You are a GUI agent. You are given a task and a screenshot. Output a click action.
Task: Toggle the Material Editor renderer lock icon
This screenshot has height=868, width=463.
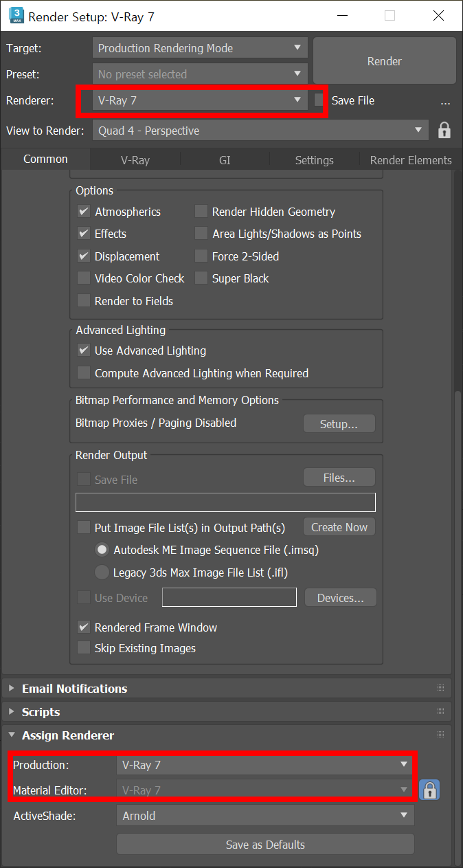pyautogui.click(x=429, y=790)
